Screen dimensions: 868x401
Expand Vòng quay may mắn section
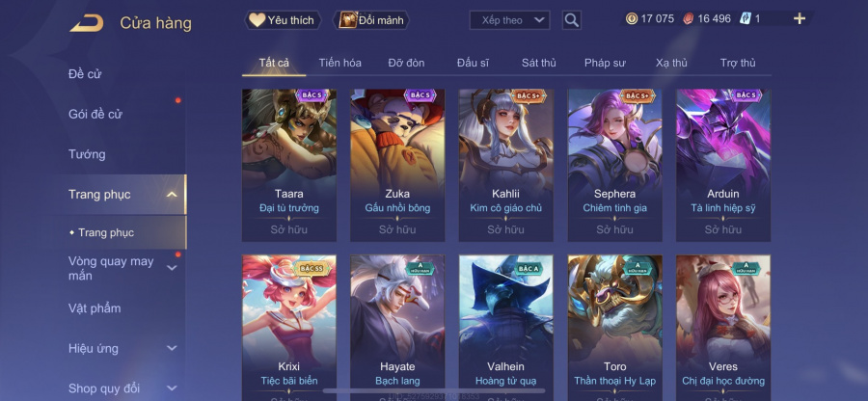[173, 268]
